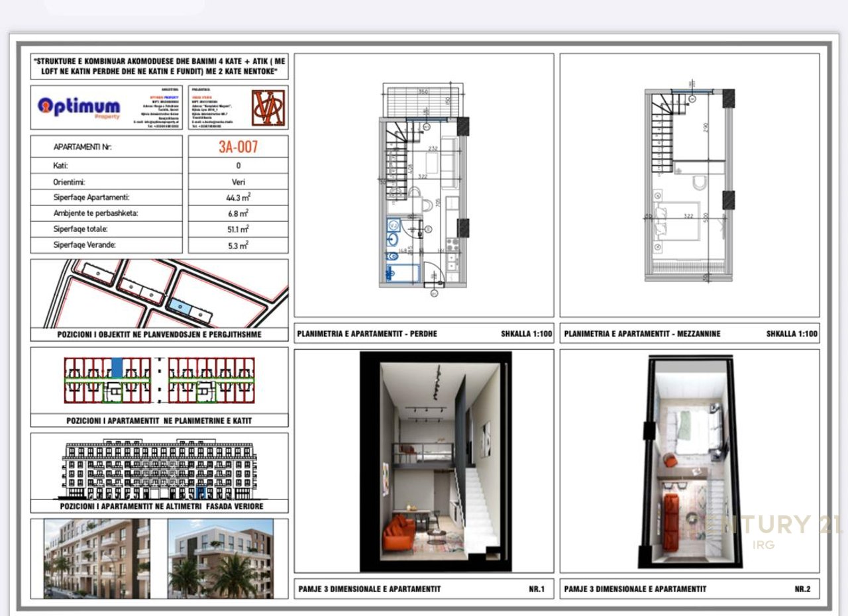Open the 3D apartment view NR.1
Viewport: 848px width, 616px height.
[435, 461]
